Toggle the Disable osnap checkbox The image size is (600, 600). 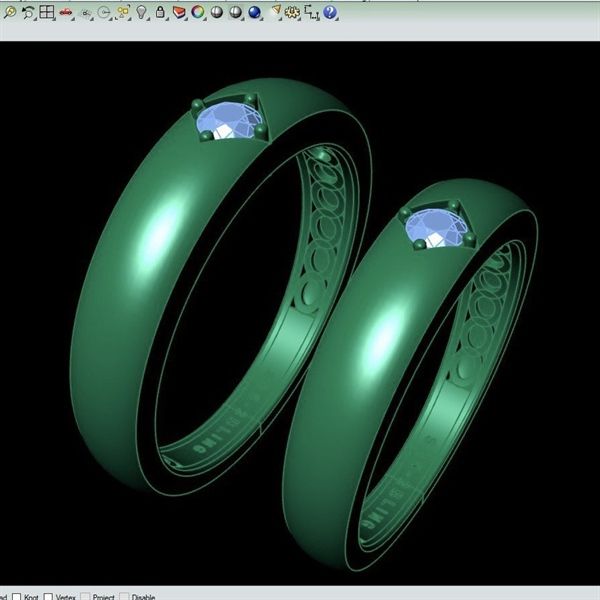pyautogui.click(x=124, y=596)
